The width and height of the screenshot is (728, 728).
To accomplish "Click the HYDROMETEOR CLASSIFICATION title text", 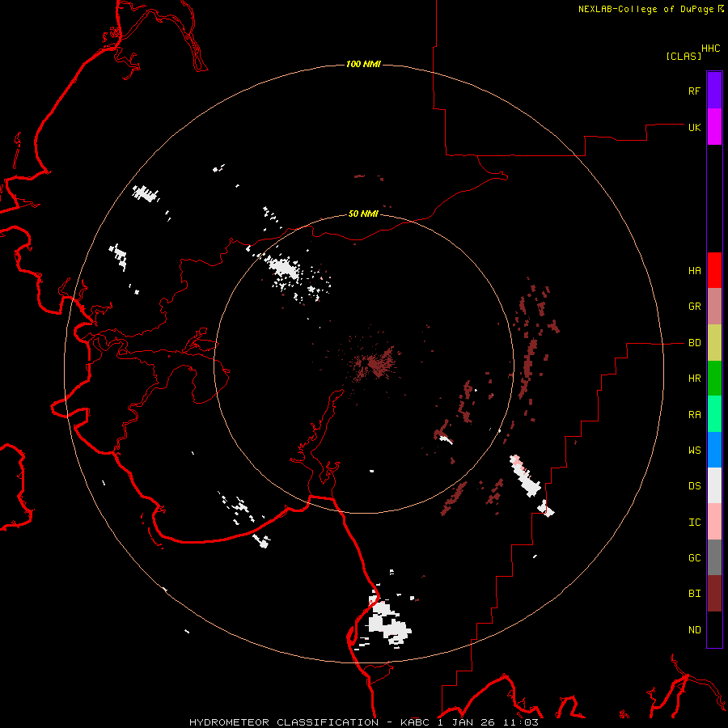I will coord(284,722).
